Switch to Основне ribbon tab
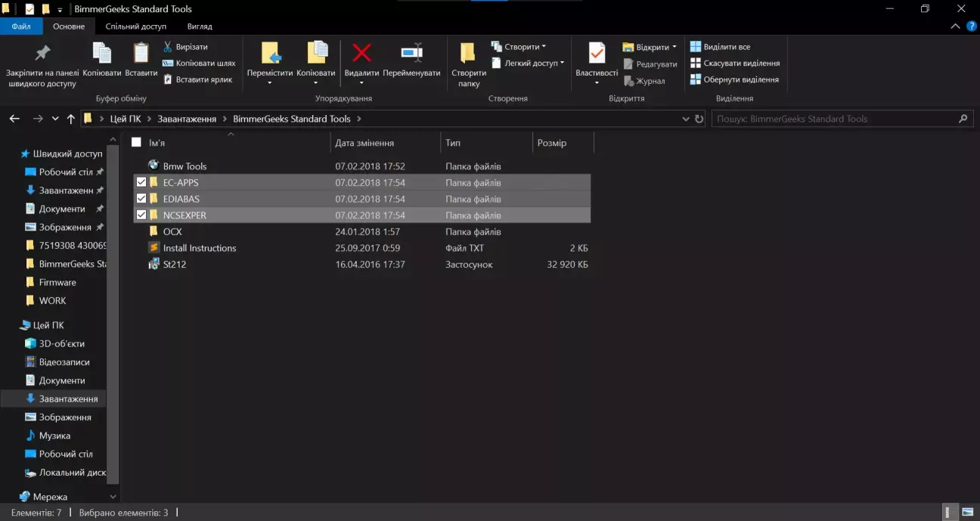Viewport: 980px width, 521px height. point(69,26)
